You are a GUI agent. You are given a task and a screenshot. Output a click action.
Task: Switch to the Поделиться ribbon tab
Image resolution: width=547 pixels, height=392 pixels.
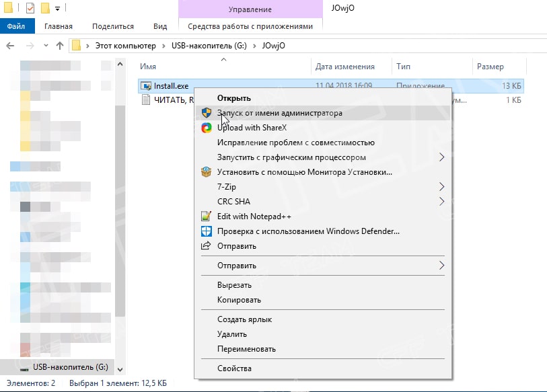[x=112, y=26]
